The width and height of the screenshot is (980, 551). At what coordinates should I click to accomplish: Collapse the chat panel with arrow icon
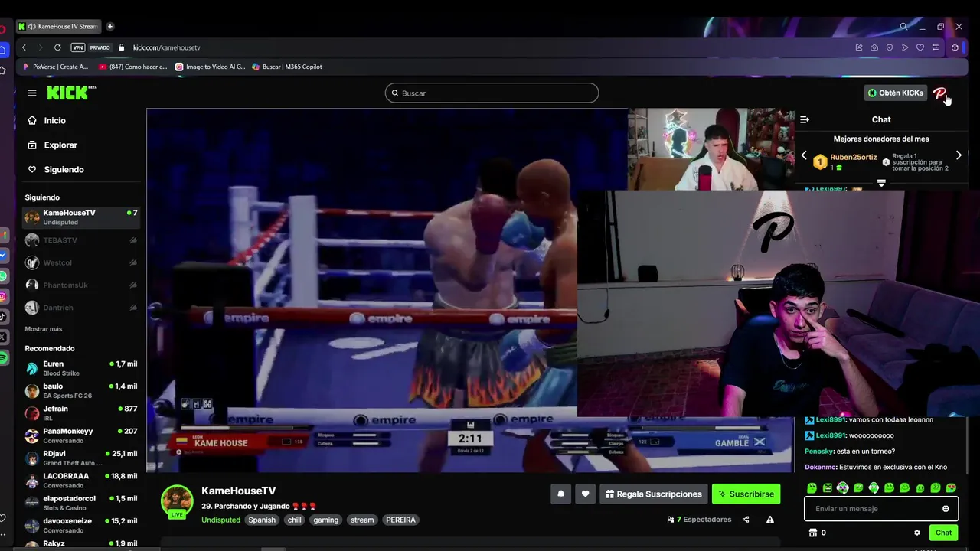(805, 119)
